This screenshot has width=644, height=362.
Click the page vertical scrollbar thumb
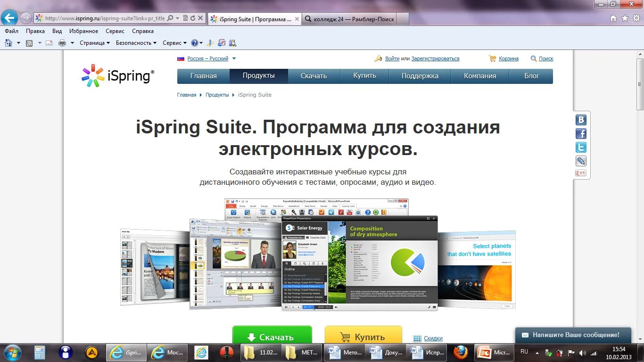(640, 83)
